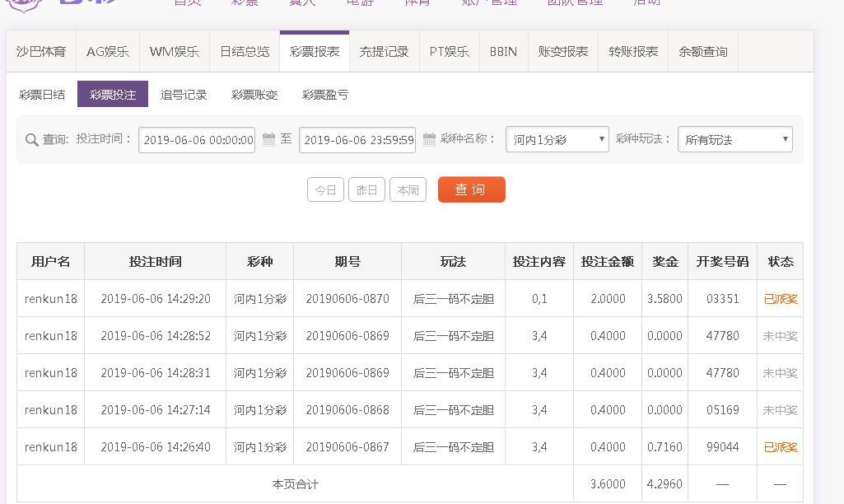
Task: Click the page total prize 4.2960
Action: tap(664, 484)
